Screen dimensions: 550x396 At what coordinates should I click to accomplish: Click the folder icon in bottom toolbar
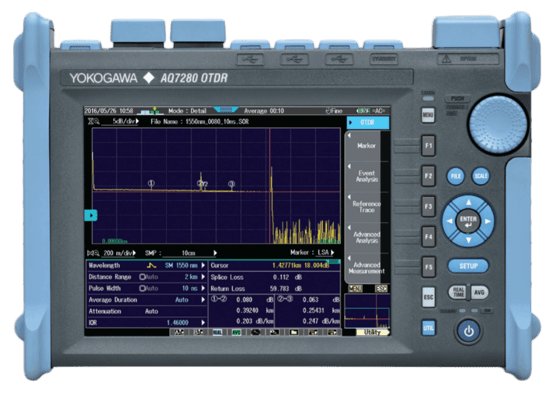[294, 332]
